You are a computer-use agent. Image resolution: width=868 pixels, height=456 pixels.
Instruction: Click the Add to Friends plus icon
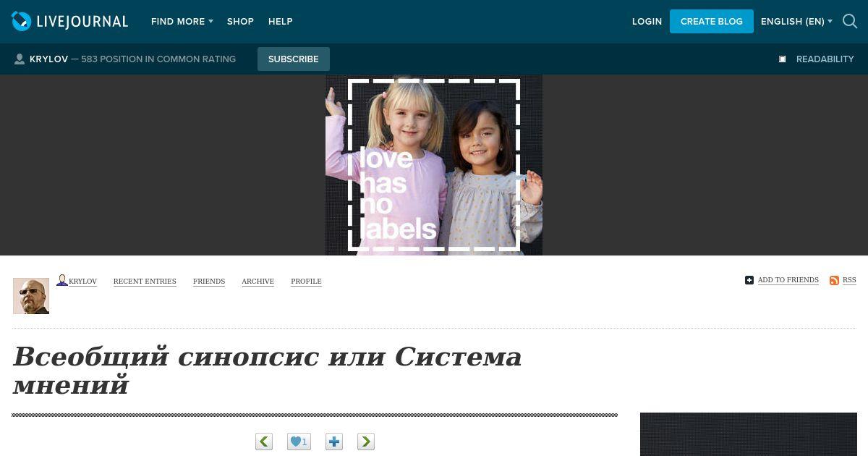[x=749, y=280]
